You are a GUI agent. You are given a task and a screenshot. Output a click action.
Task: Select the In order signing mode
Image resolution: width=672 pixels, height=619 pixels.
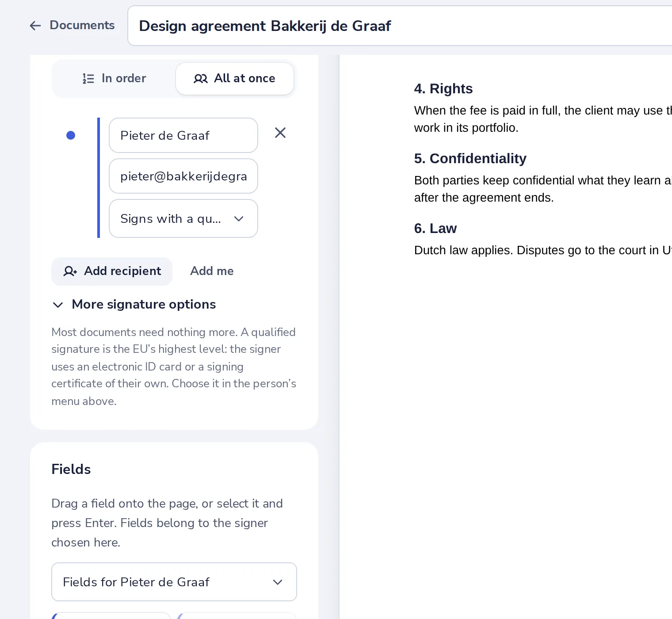(x=114, y=79)
